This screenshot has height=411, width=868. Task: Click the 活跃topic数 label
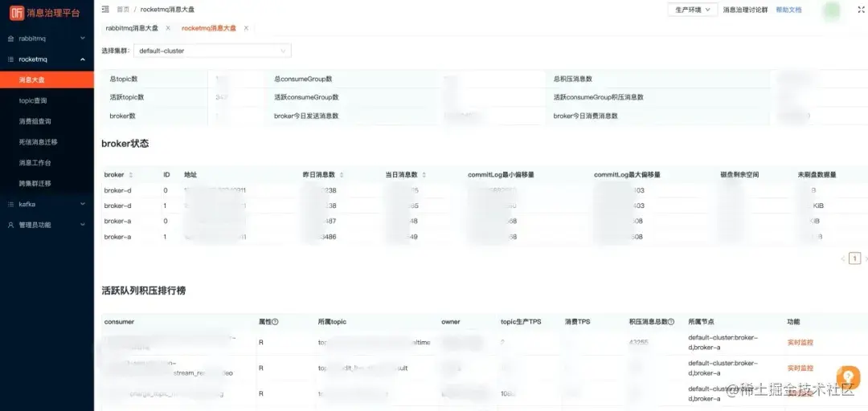pos(127,97)
